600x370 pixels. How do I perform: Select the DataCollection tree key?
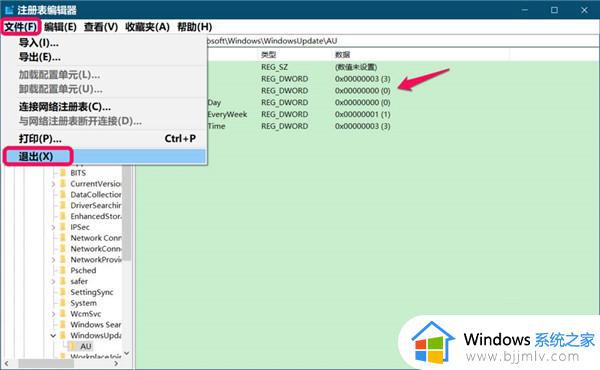[x=95, y=194]
